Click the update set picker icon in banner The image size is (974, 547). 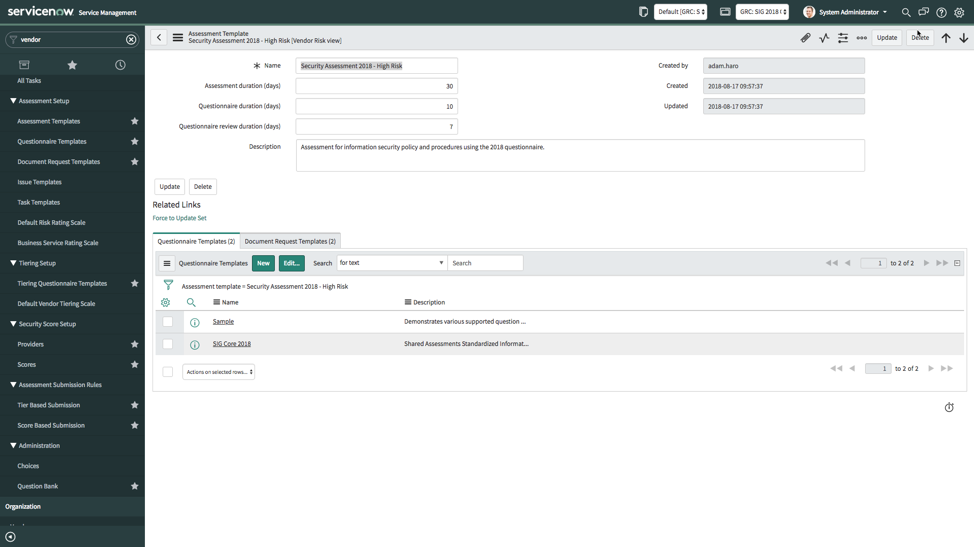(644, 12)
